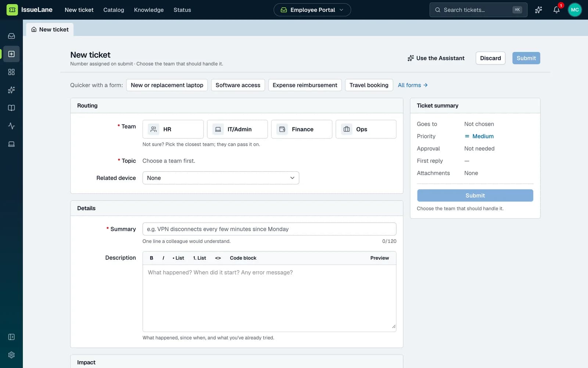
Task: Follow the All forms link
Action: click(413, 85)
